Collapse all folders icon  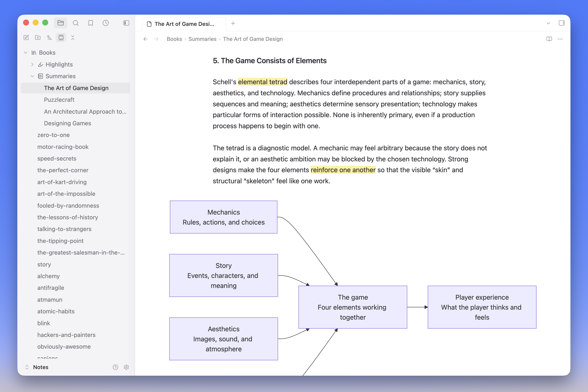[x=73, y=38]
